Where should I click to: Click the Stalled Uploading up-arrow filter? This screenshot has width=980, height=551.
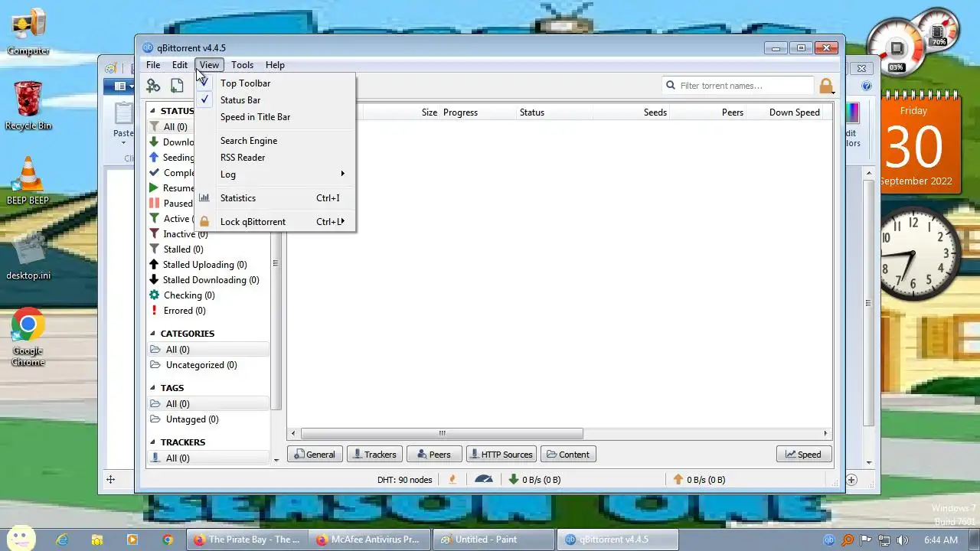[x=154, y=264]
